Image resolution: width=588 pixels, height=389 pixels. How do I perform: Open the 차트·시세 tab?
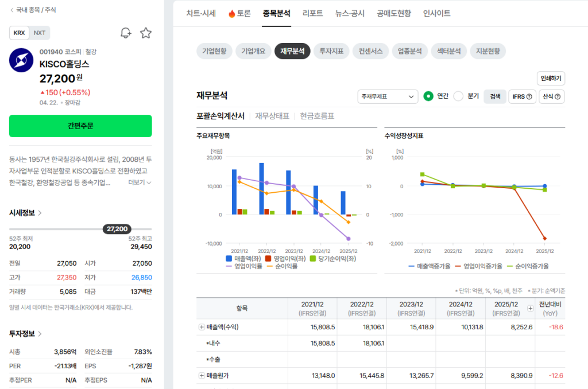(201, 14)
